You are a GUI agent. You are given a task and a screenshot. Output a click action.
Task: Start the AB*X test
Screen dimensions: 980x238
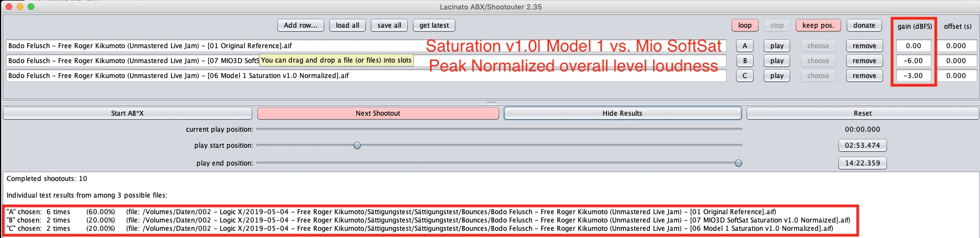pos(127,113)
